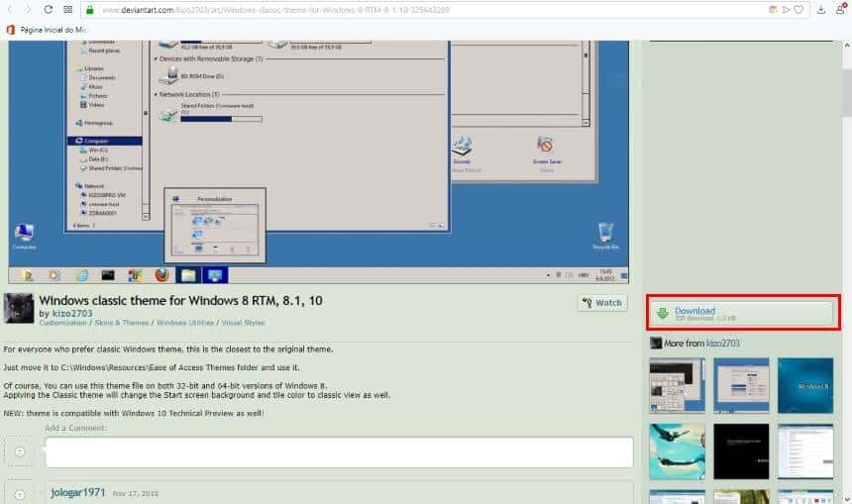Open the blue dialog window thumbnail
Screen dimensions: 852x504
741,385
